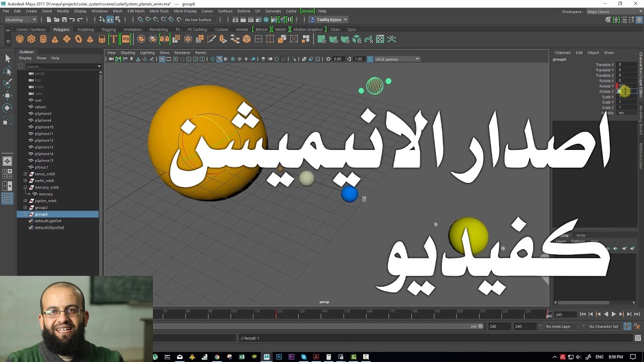Activate the Rotate tool in toolbox
Image resolution: width=644 pixels, height=362 pixels.
click(8, 108)
